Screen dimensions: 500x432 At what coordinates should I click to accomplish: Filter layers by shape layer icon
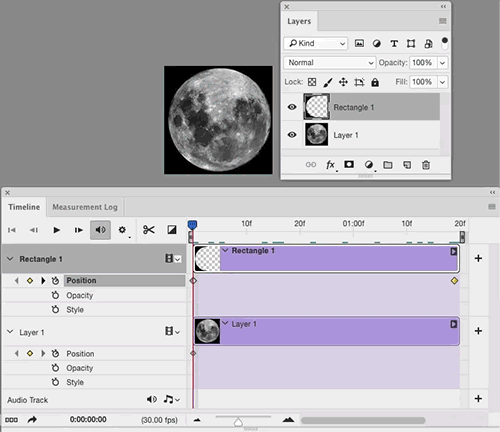coord(411,43)
